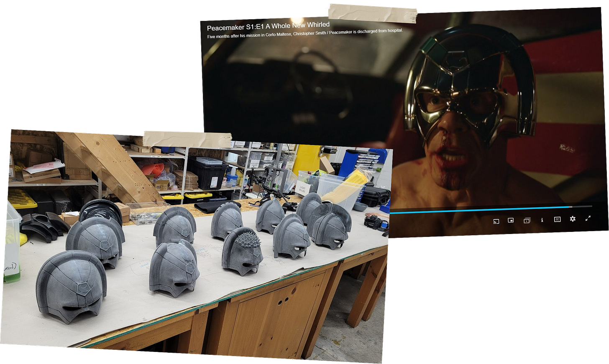Open player settings gear
Image resolution: width=609 pixels, height=364 pixels.
[573, 219]
